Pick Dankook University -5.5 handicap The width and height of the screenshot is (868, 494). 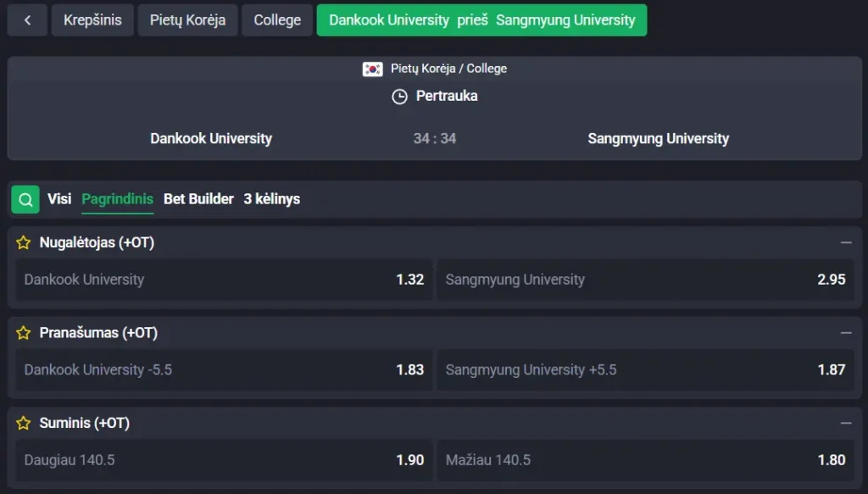click(224, 369)
